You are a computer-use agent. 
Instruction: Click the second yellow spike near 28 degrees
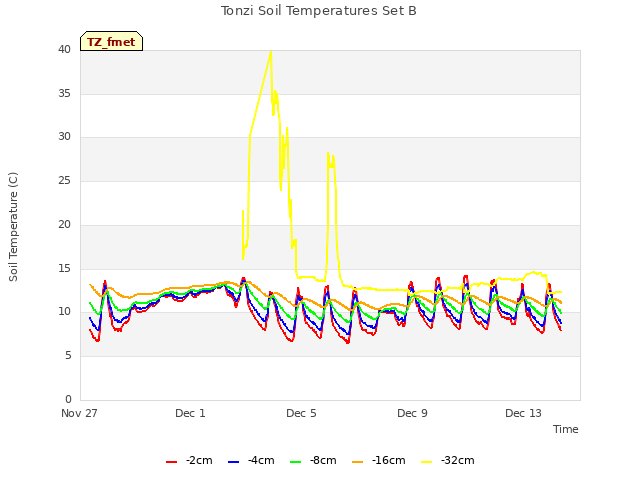[331, 160]
